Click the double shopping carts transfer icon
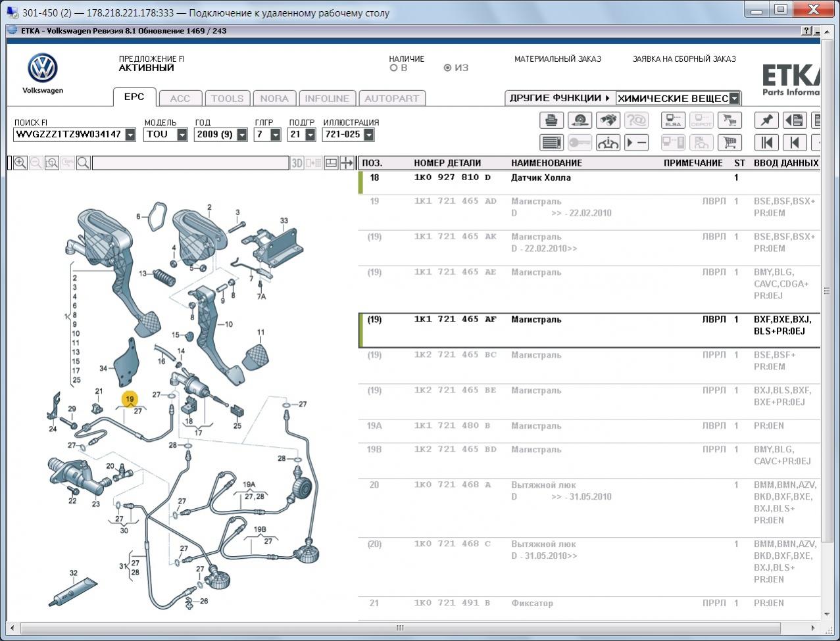Screen dimensions: 840x641 [x=729, y=120]
